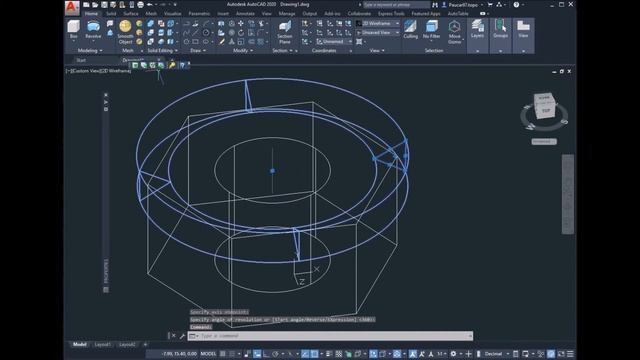640x360 pixels.
Task: Click the command line customize wrench icon
Action: click(x=182, y=336)
